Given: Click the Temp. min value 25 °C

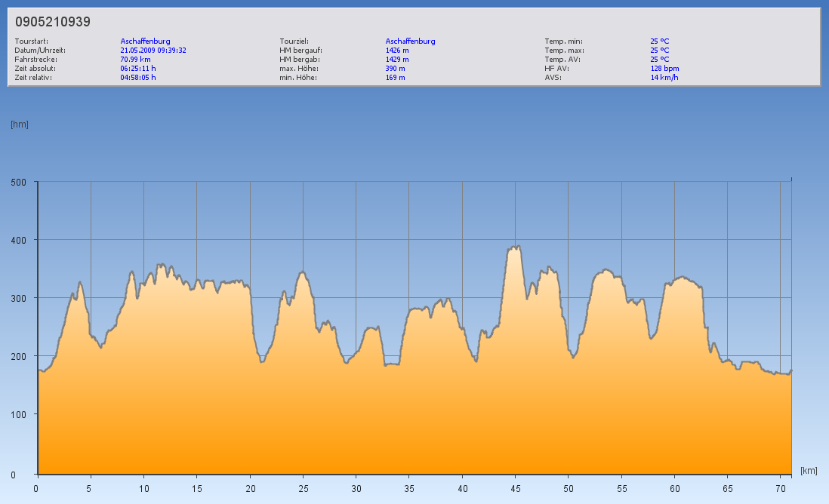Looking at the screenshot, I should [x=659, y=41].
